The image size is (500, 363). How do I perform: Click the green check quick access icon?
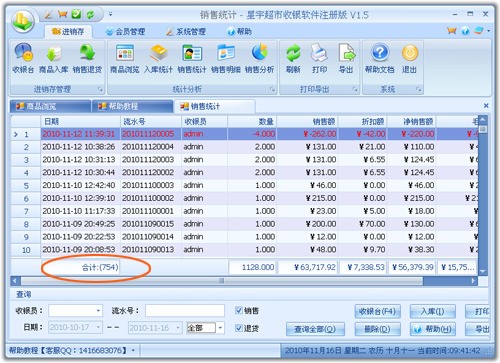pos(76,15)
